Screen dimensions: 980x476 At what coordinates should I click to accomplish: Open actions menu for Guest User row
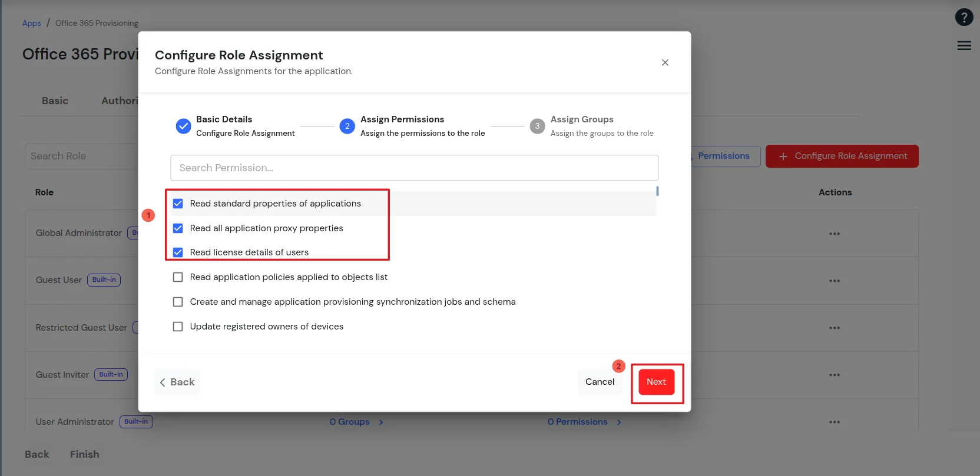coord(835,281)
